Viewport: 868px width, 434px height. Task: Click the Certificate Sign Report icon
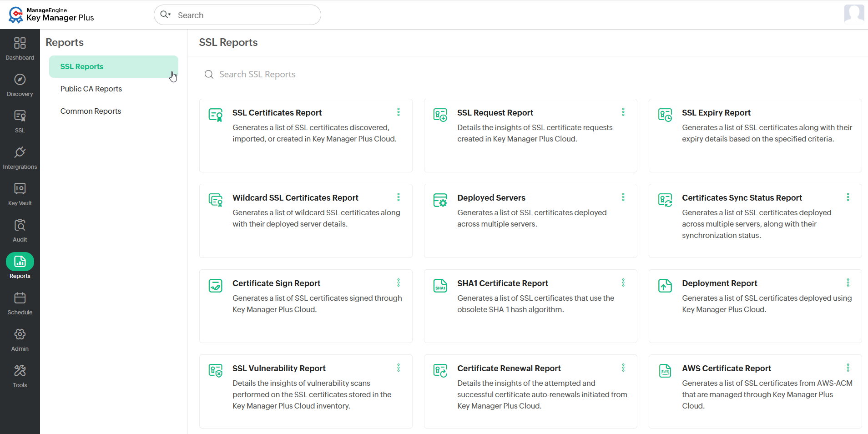click(216, 285)
